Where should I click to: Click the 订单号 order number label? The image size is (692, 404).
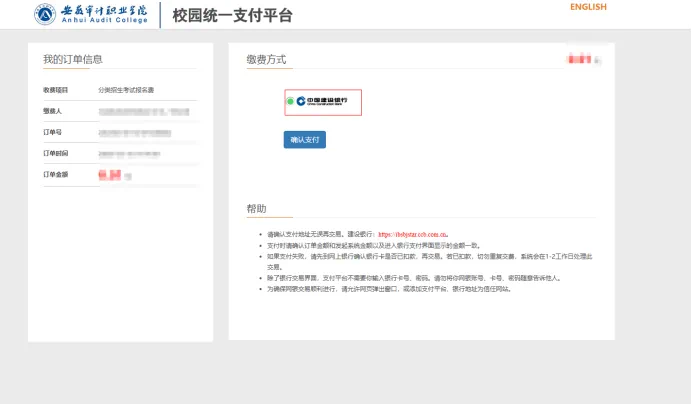tap(52, 132)
